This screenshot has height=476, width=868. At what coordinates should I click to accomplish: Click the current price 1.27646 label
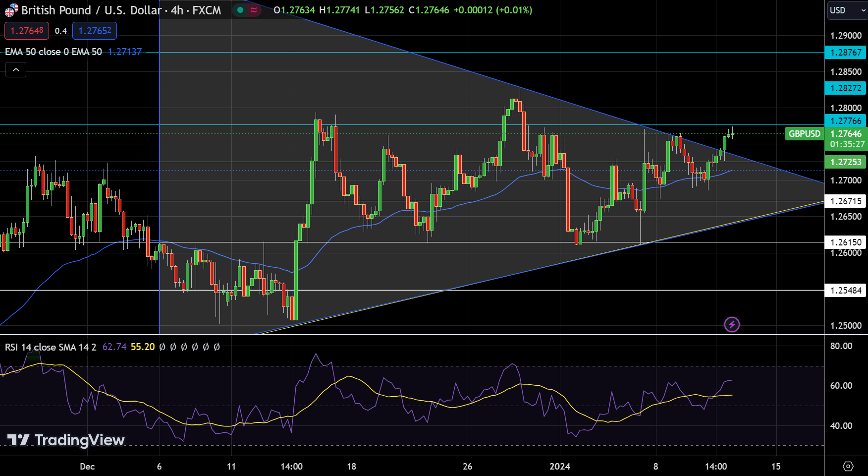point(846,133)
